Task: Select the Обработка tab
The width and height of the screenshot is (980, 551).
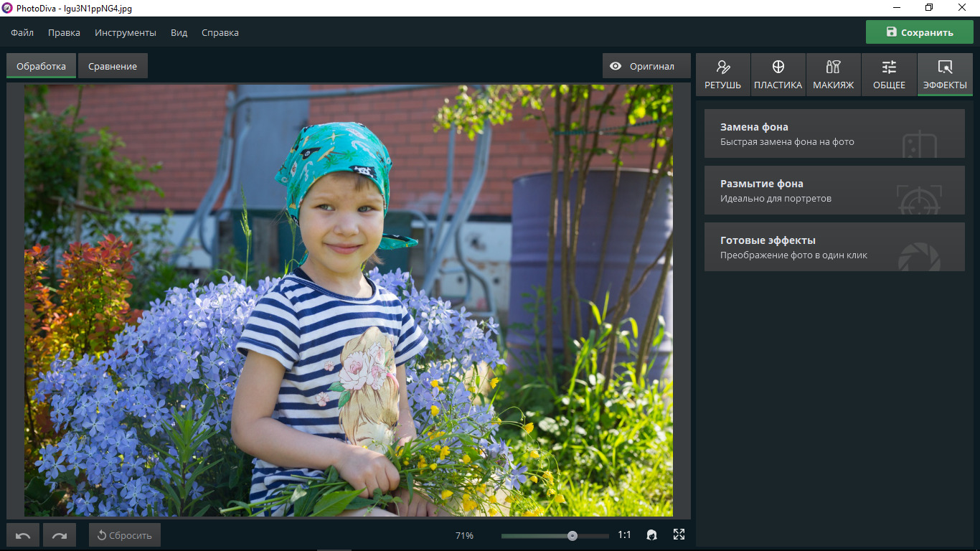Action: 41,67
